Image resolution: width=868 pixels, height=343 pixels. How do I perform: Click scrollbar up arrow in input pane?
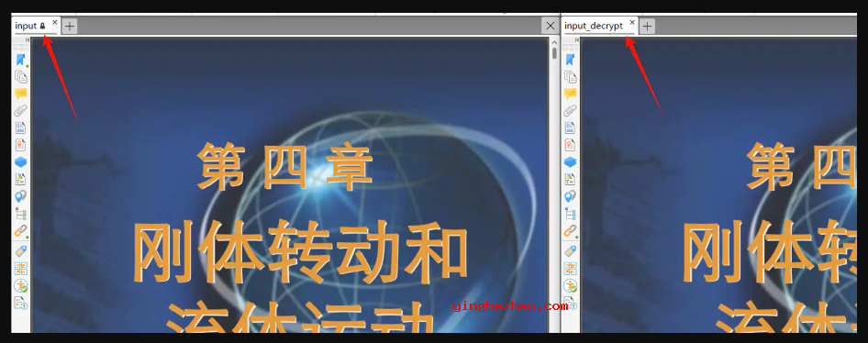point(554,42)
